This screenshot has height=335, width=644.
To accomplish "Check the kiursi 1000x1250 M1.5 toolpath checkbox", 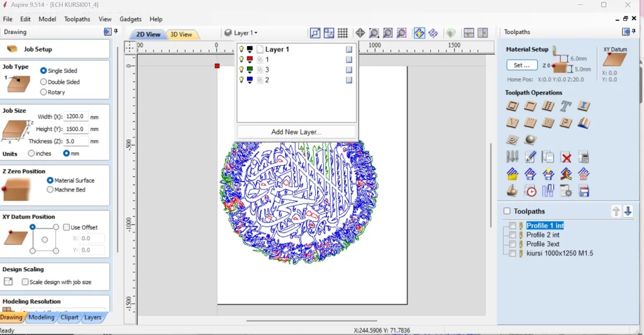I will pos(512,253).
